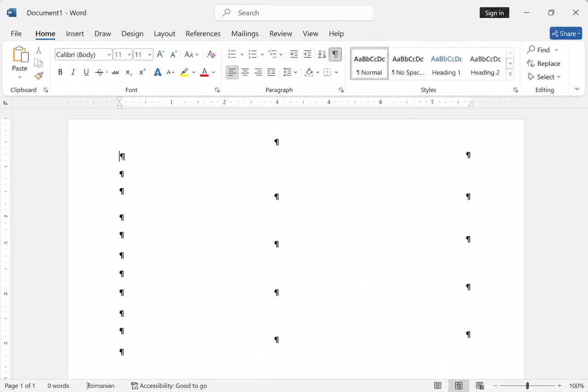Switch to the Review tab
This screenshot has width=588, height=392.
(x=281, y=34)
